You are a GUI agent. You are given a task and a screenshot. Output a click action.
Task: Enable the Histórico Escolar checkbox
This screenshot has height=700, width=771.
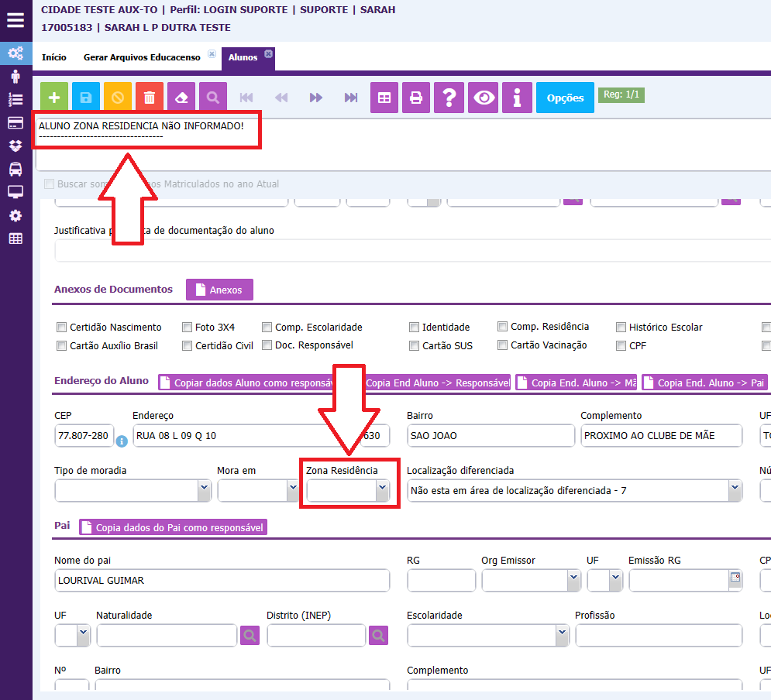point(621,328)
